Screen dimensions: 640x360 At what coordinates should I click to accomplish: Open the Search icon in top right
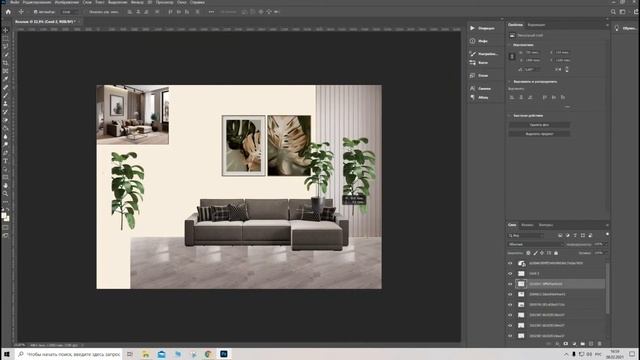click(613, 12)
